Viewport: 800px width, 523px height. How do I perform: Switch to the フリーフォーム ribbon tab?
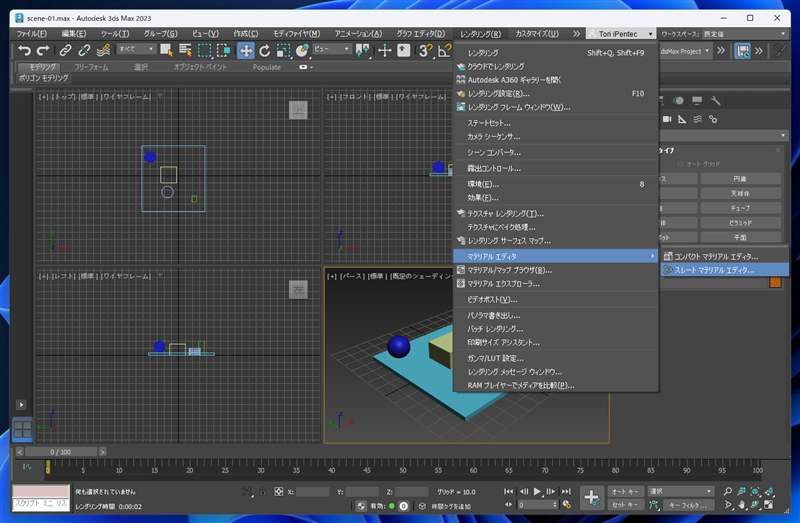pos(91,67)
